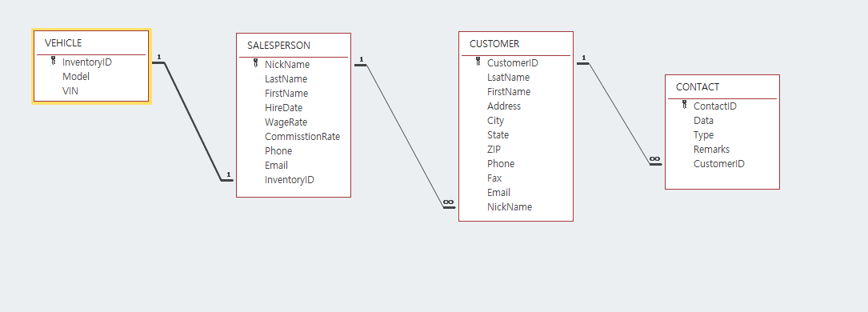Viewport: 868px width, 312px height.
Task: Click the key icon beside VEHICLE InventoryID
Action: coord(53,61)
